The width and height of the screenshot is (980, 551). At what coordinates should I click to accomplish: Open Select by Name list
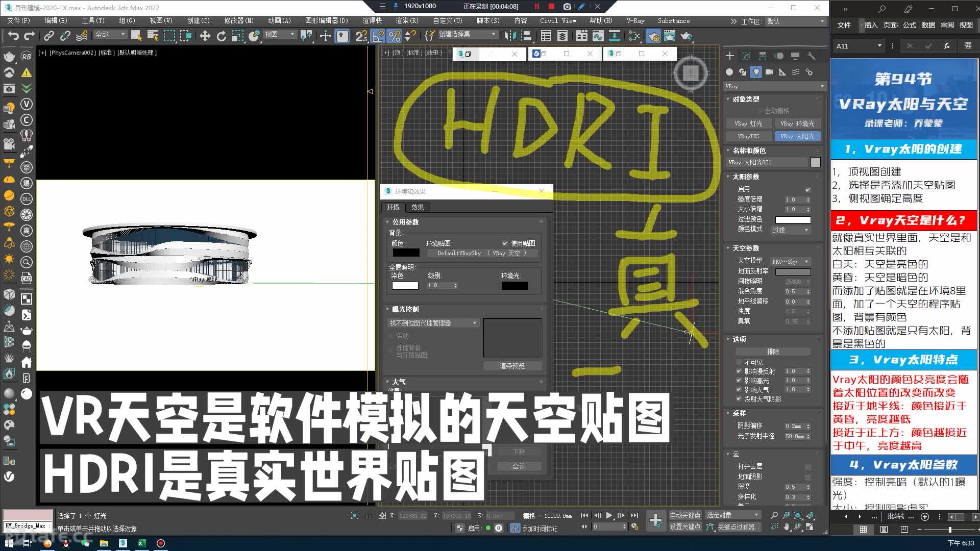tap(153, 36)
